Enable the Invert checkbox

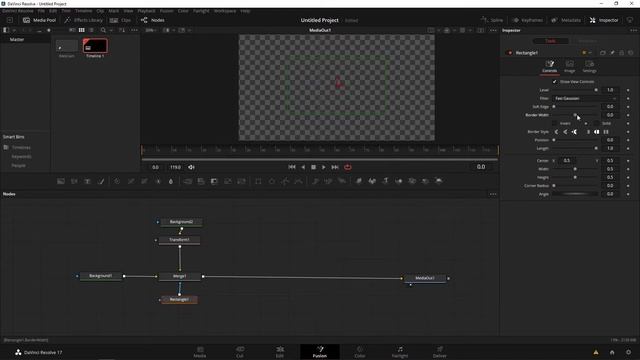(x=554, y=123)
